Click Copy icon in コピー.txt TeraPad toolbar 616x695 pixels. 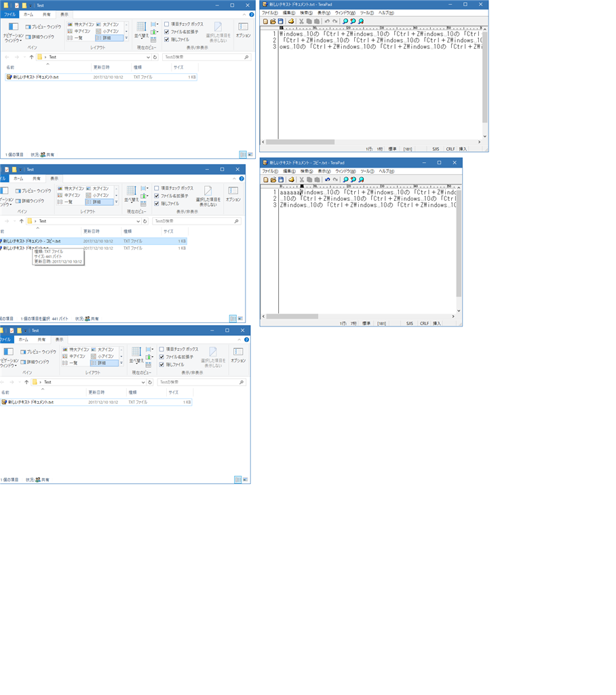(309, 179)
